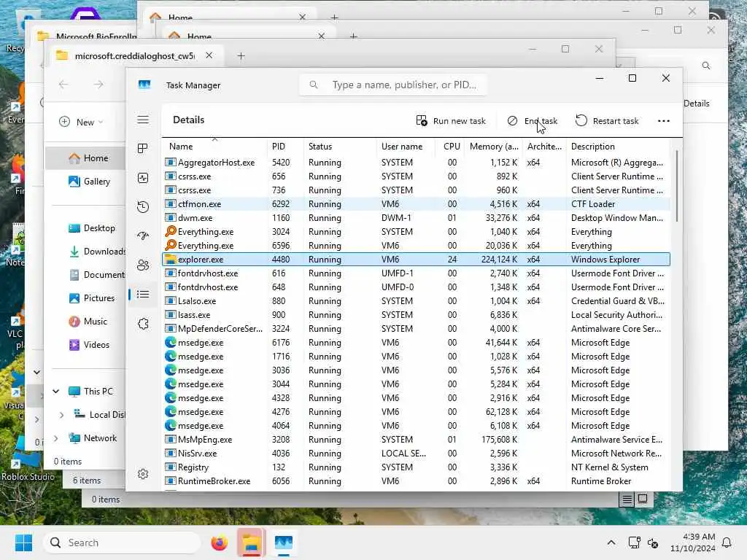Switch to details view in background Explorer window
The image size is (747, 560).
click(x=627, y=499)
